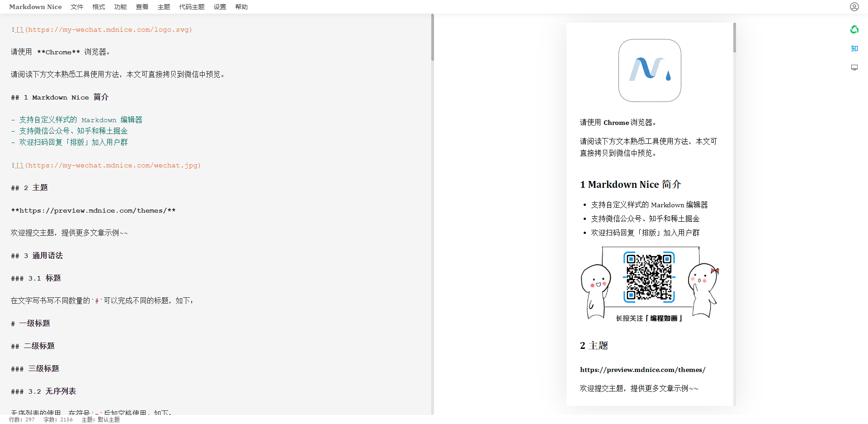Click the '### 三级标题' line in editor
Viewport: 868px width, 424px height.
[35, 369]
